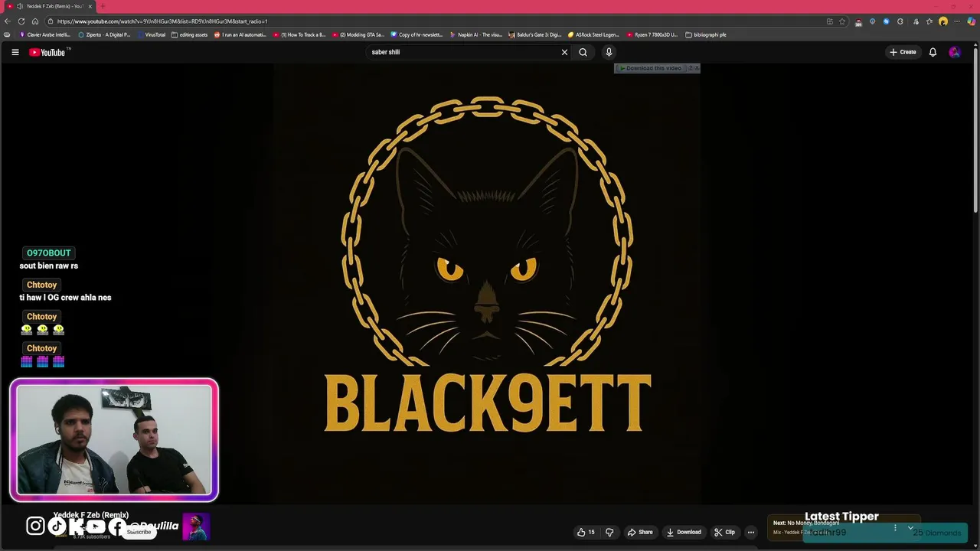This screenshot has height=551, width=980.
Task: Open the browser home button
Action: click(x=35, y=21)
